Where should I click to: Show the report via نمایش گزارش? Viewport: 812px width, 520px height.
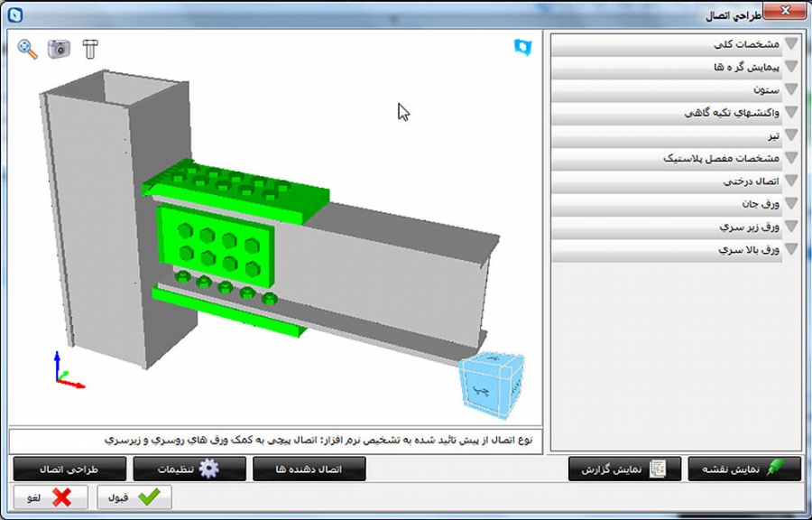click(x=624, y=469)
